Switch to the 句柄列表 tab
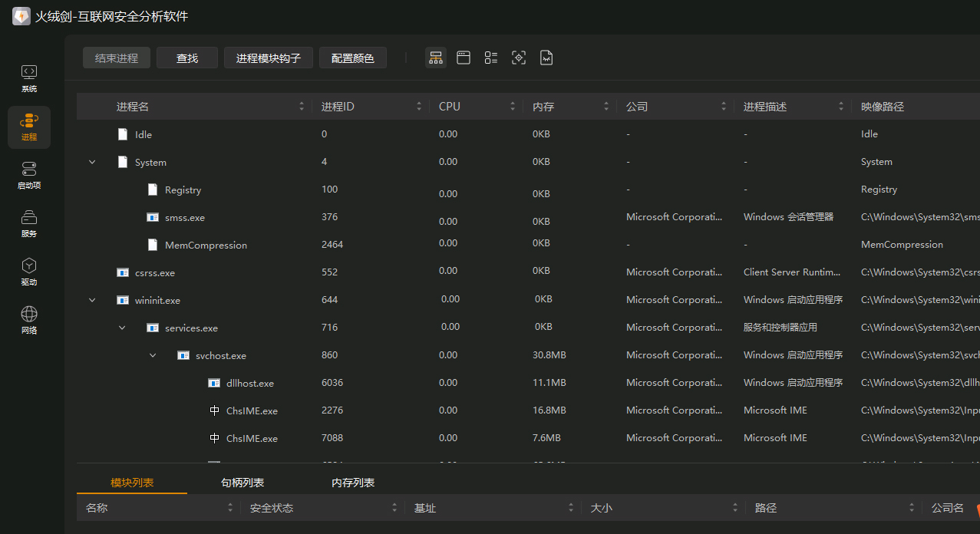The image size is (980, 534). (x=243, y=483)
